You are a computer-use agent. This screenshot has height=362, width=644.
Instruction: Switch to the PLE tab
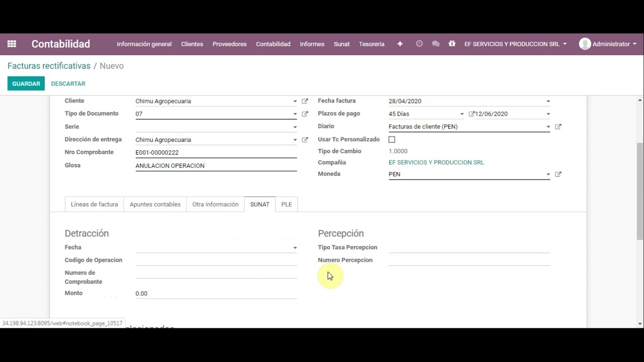[286, 205]
